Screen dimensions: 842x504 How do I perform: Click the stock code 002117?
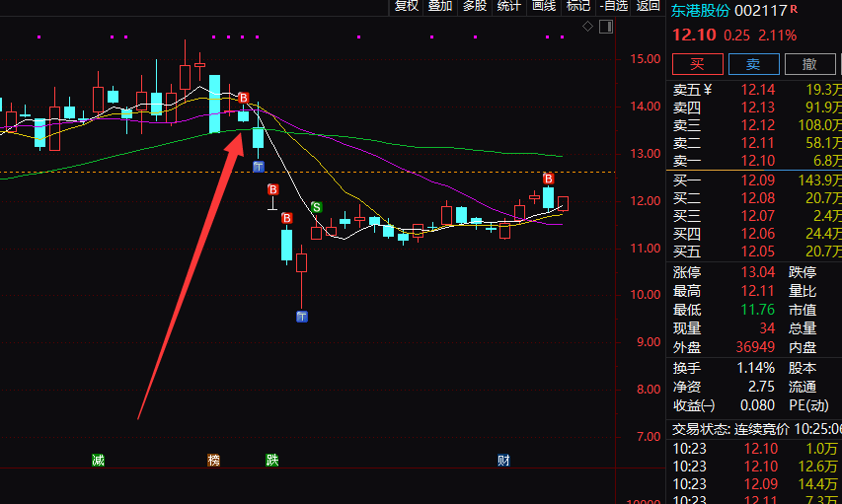[761, 11]
